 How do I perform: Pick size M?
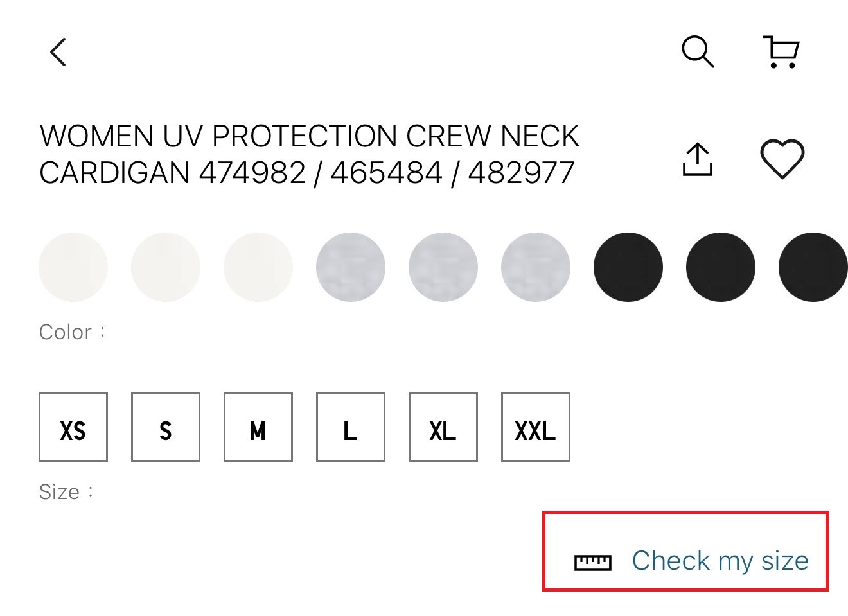point(258,428)
